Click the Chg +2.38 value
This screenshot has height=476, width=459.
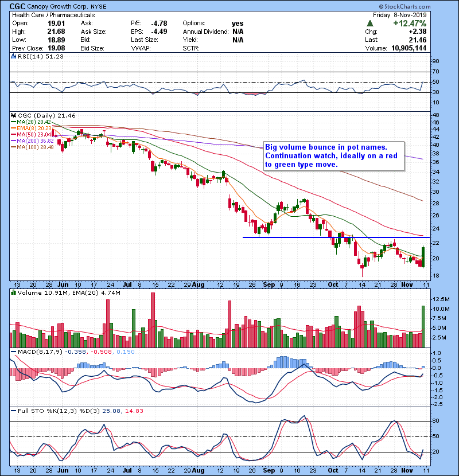click(418, 32)
